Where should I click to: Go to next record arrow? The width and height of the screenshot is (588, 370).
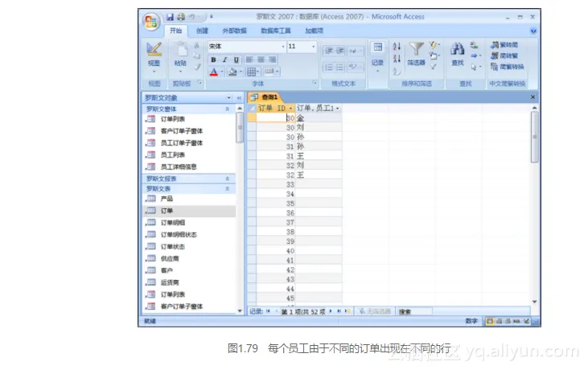331,311
